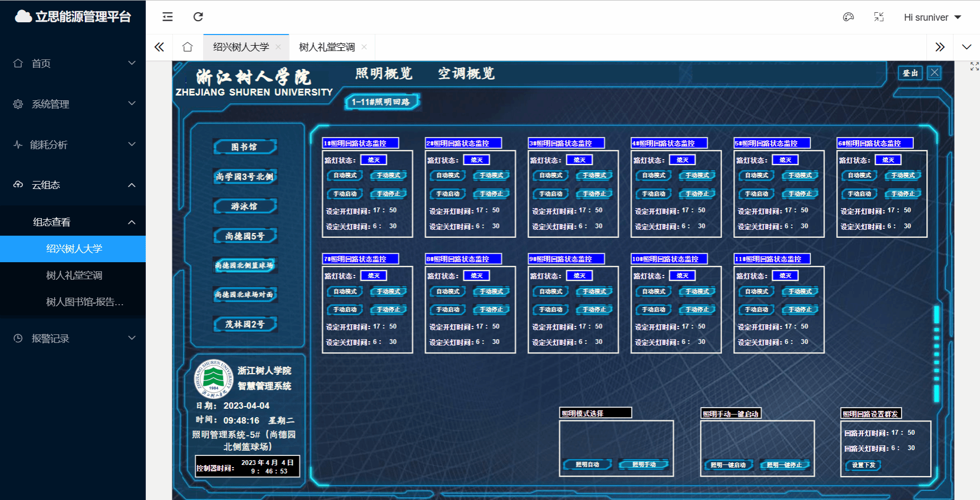This screenshot has width=980, height=500.
Task: Select 图书馆 in the location list
Action: (244, 147)
